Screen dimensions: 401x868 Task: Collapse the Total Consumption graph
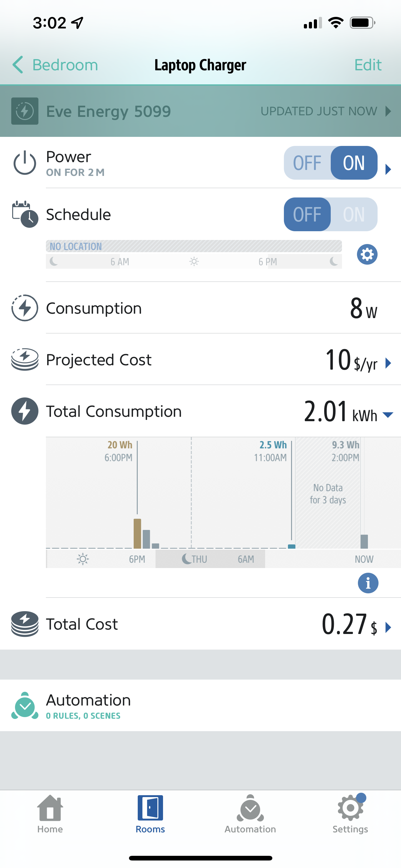(x=388, y=415)
